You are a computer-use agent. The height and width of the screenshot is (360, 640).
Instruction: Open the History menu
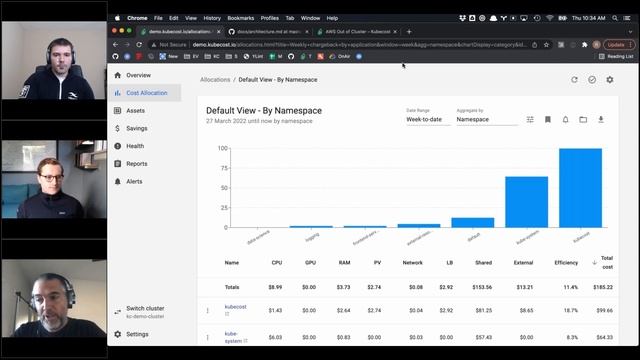(x=212, y=18)
